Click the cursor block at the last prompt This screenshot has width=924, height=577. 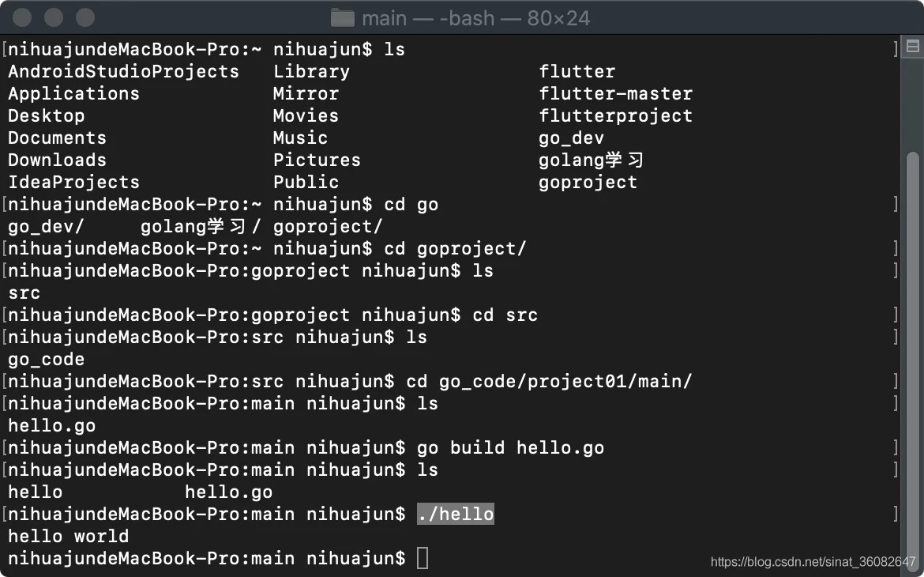click(x=423, y=559)
